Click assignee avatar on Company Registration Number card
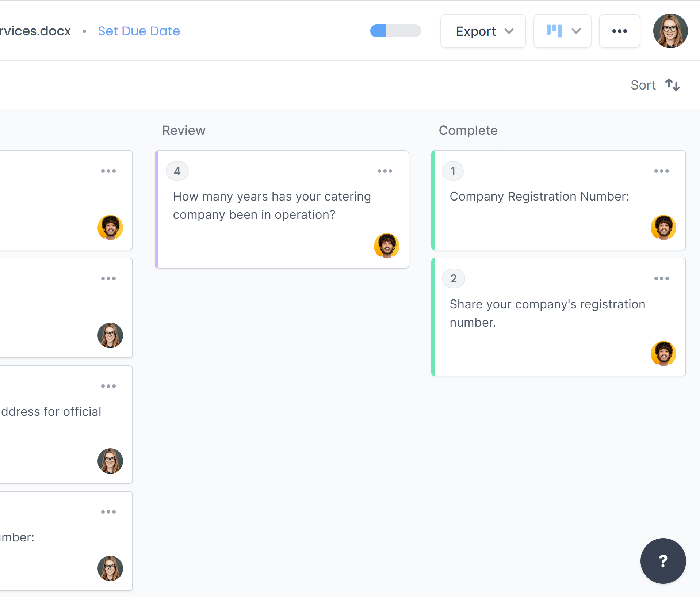Image resolution: width=700 pixels, height=597 pixels. click(x=663, y=227)
